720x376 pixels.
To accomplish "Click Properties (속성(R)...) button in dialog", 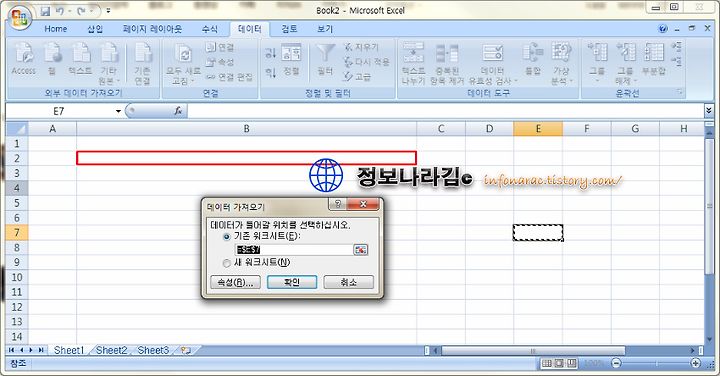I will point(235,282).
